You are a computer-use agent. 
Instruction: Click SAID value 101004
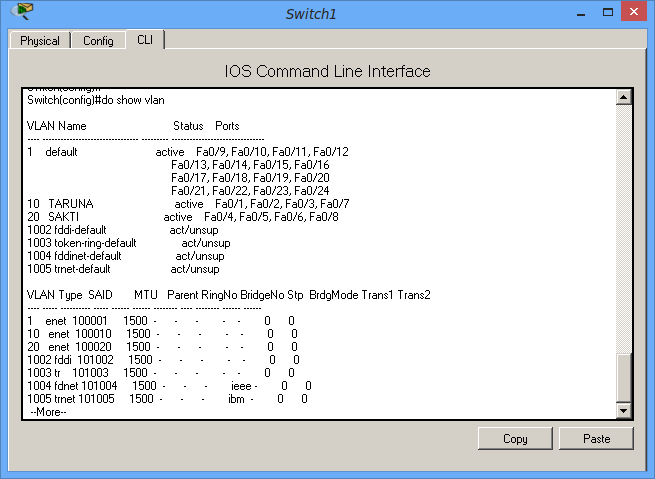pyautogui.click(x=99, y=385)
